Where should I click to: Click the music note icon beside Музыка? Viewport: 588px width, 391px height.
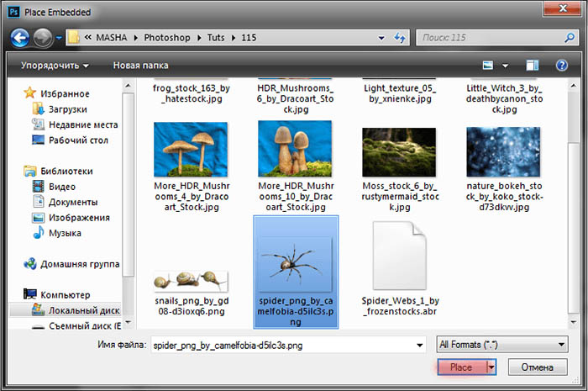coord(39,233)
